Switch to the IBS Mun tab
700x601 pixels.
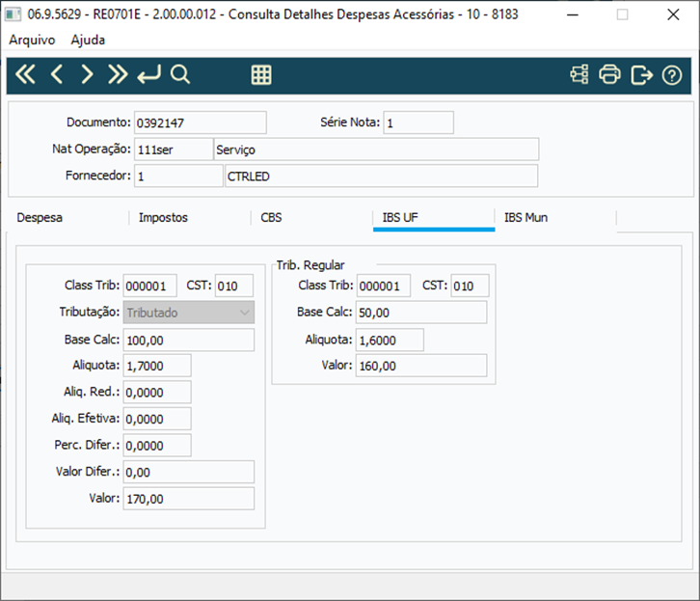[555, 218]
